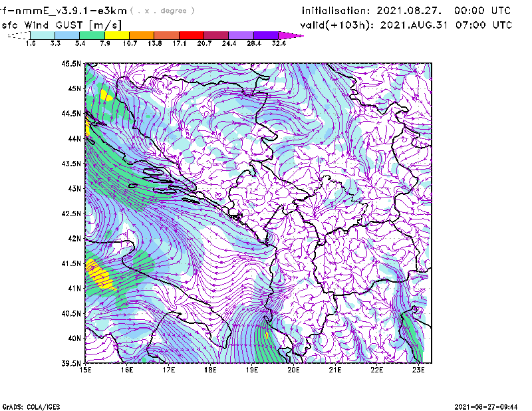Click the '45N' latitude label
532x411 pixels.
74,88
